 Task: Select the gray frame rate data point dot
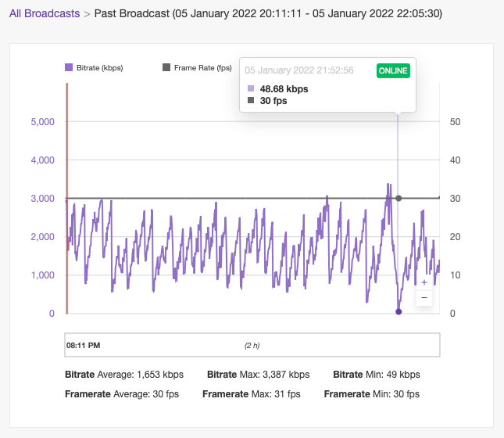point(399,198)
